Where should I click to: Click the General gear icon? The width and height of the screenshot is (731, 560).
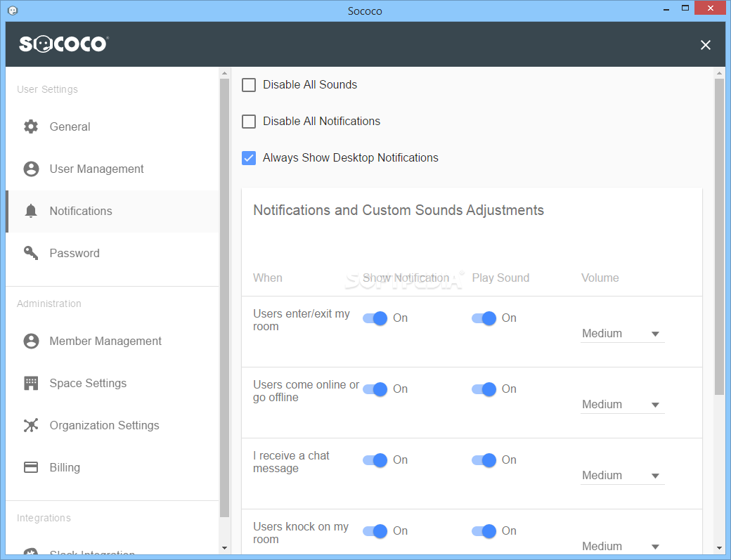(31, 126)
